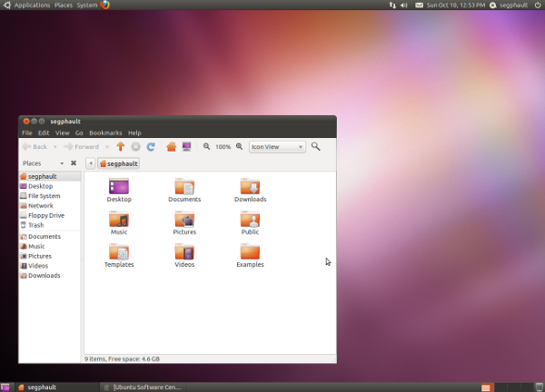Launch Firefox from the top panel
The image size is (545, 392).
point(105,5)
